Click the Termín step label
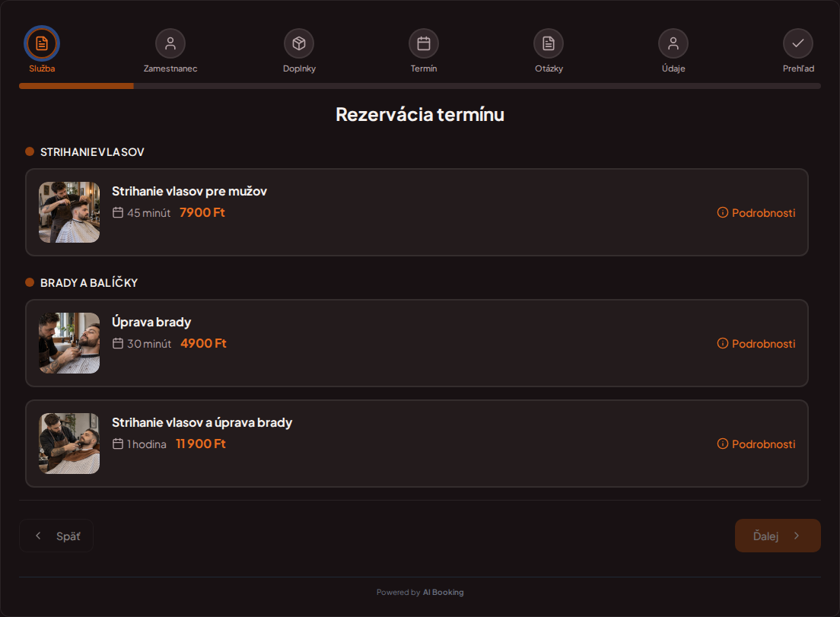The height and width of the screenshot is (617, 840). click(x=424, y=68)
